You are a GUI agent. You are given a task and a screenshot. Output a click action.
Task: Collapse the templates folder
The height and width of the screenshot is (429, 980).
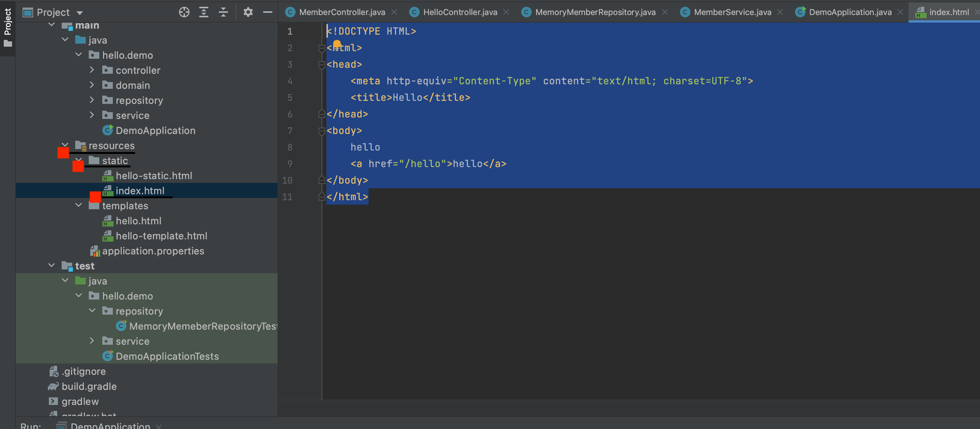point(79,205)
